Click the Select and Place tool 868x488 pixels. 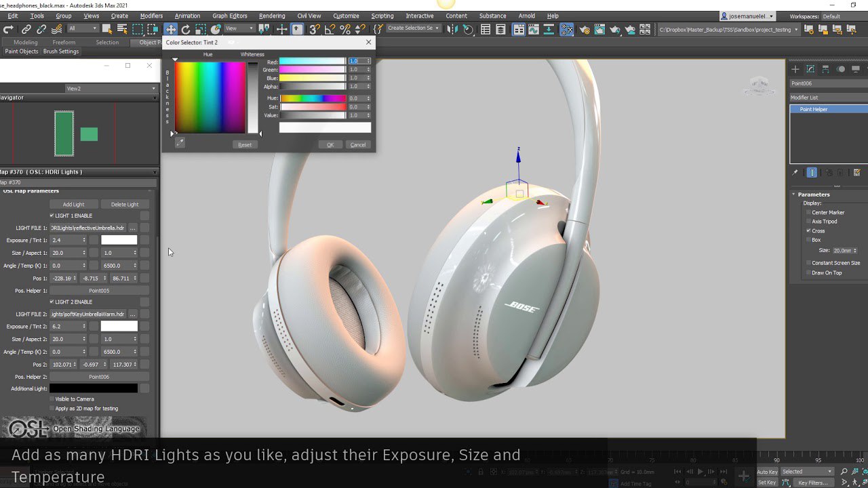(x=216, y=29)
